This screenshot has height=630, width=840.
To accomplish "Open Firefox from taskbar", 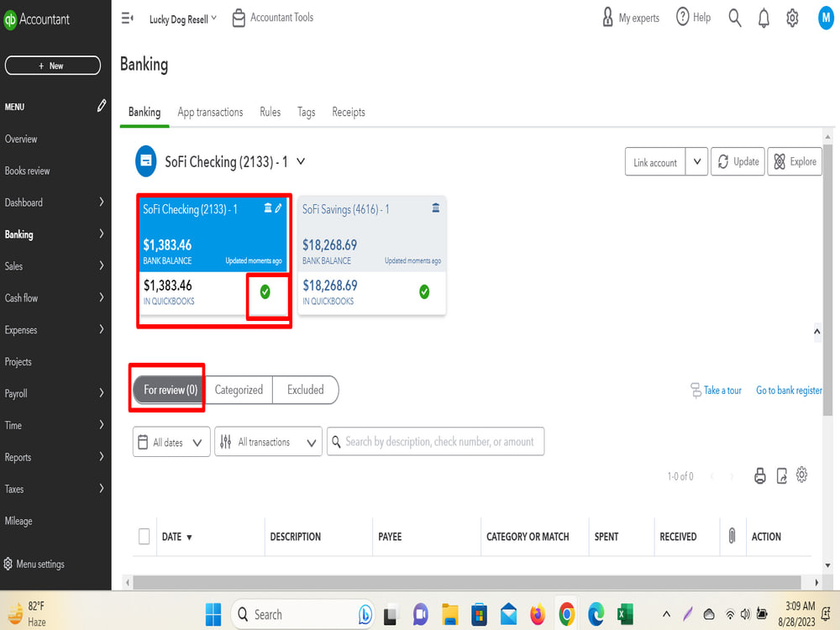I will 538,614.
